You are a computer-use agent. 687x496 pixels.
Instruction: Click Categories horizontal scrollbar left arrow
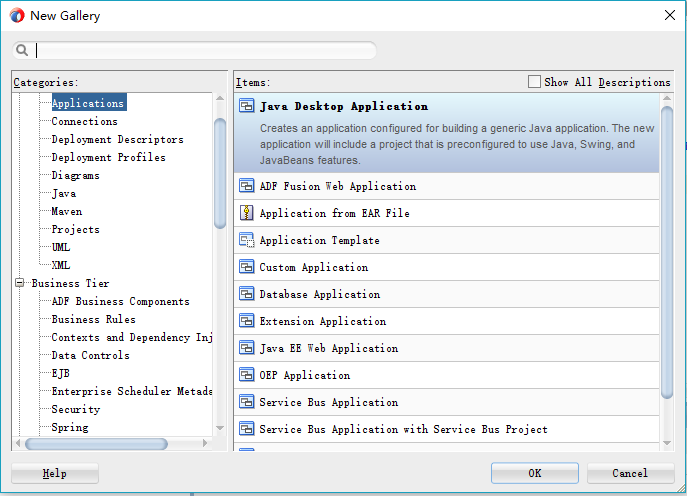tap(18, 443)
